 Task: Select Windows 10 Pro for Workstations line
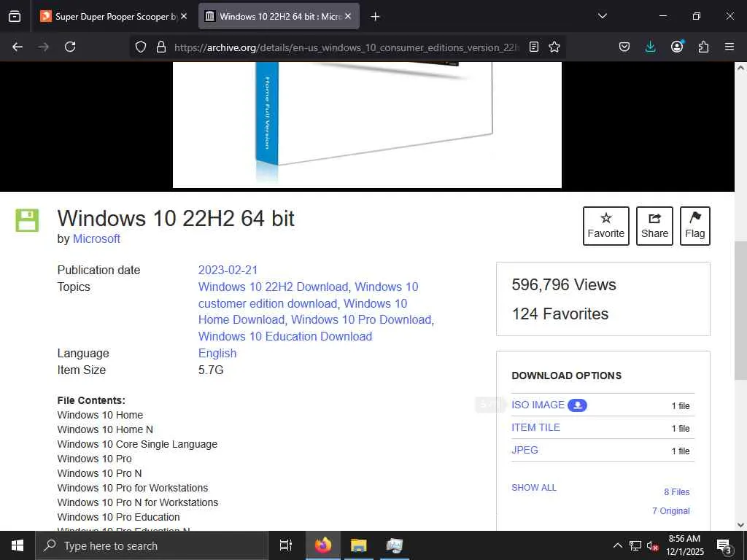133,488
